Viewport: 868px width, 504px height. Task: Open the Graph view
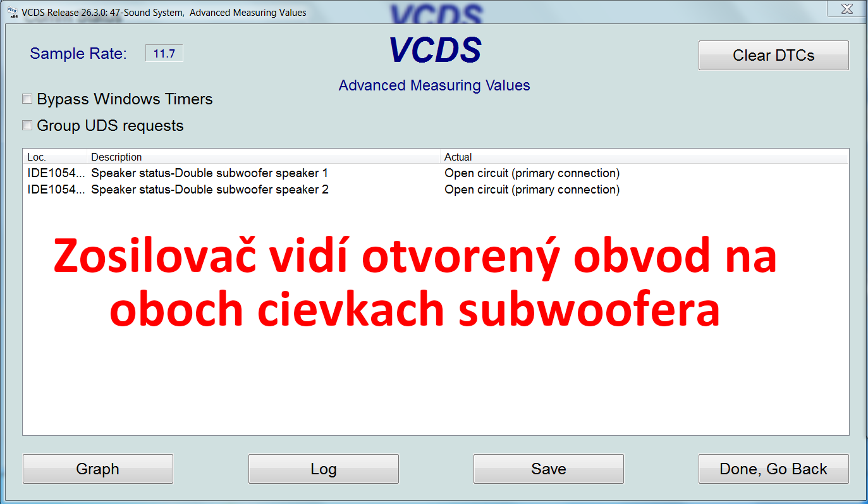pos(97,469)
